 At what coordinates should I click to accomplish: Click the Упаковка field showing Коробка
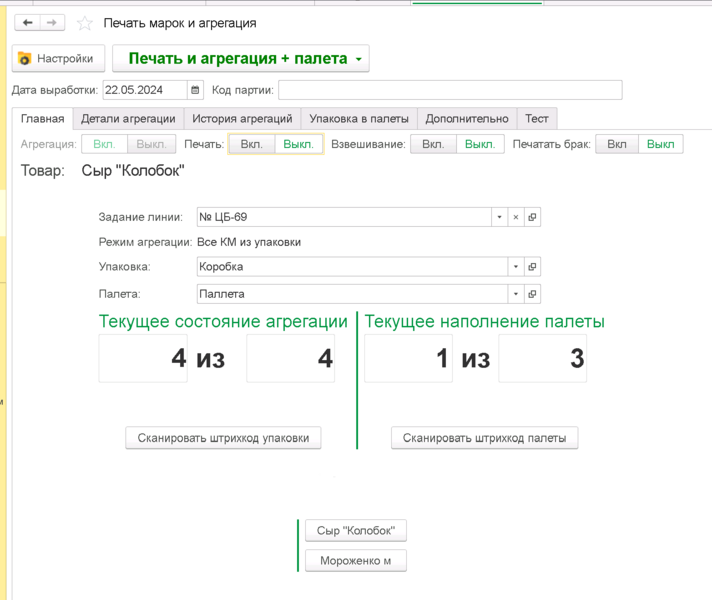point(352,267)
